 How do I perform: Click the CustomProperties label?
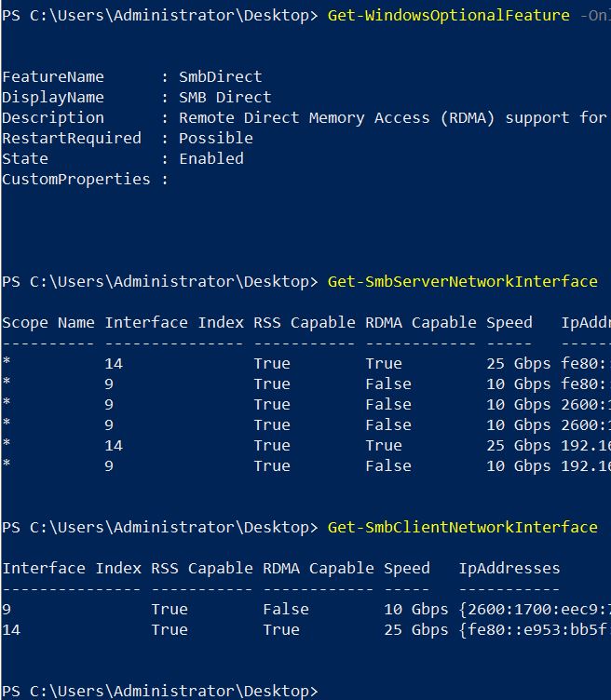point(76,180)
